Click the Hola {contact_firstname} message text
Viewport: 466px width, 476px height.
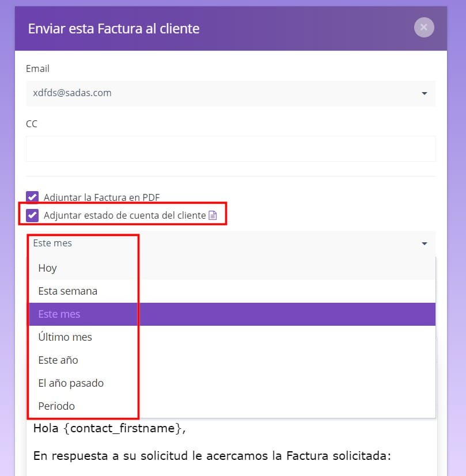pos(109,428)
